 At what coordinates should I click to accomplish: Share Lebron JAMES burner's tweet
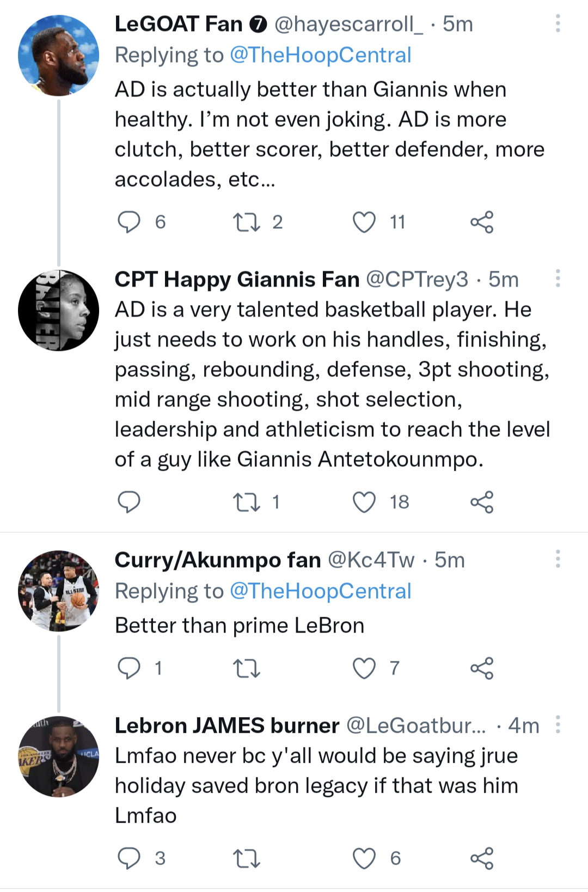(x=482, y=858)
